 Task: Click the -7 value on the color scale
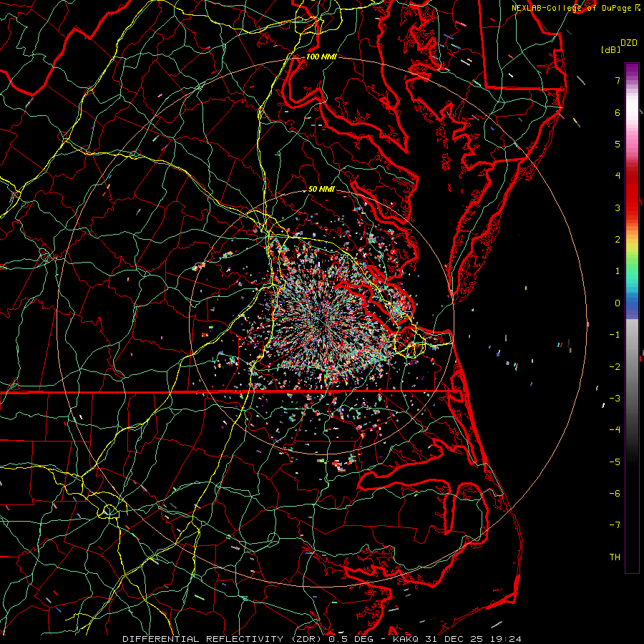point(615,525)
